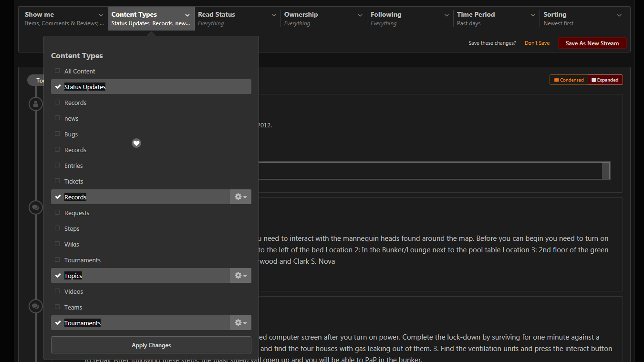Click the user avatar icon on timeline
644x362 pixels.
click(x=36, y=104)
